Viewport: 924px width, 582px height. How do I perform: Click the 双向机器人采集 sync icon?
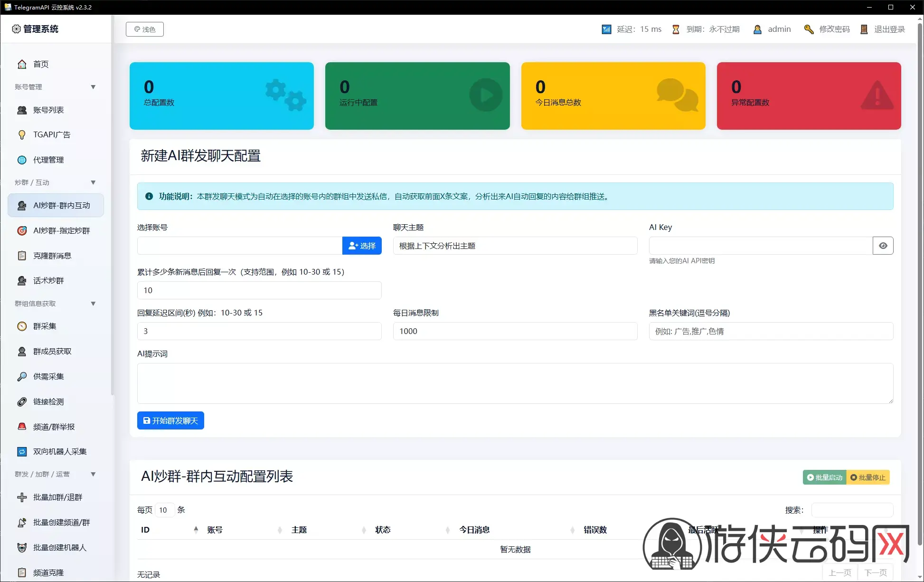point(22,452)
